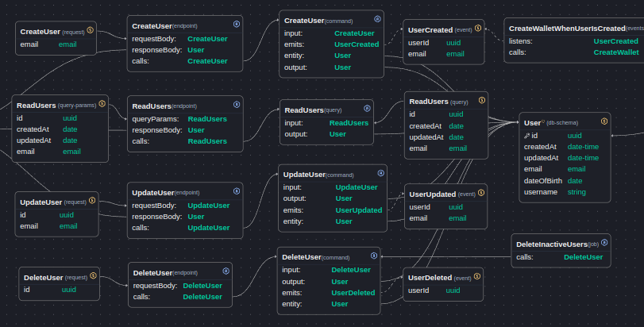This screenshot has width=644, height=327.
Task: Open UserDeleted link in DeleteUser command emits
Action: click(353, 293)
